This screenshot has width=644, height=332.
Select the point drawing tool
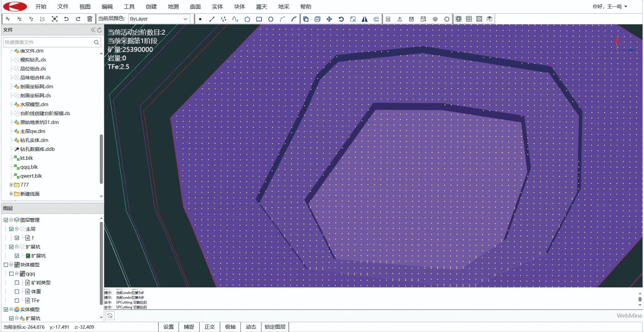[200, 19]
